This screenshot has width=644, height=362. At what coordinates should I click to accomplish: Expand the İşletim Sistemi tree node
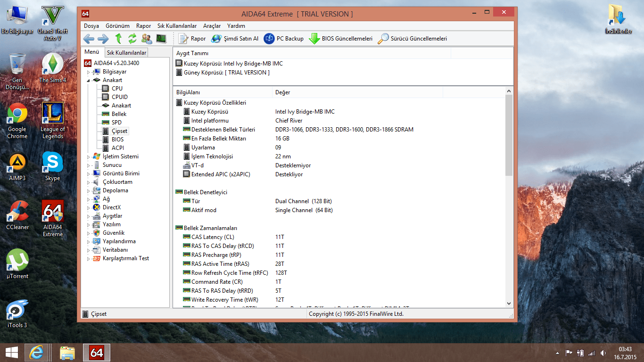[x=88, y=157]
